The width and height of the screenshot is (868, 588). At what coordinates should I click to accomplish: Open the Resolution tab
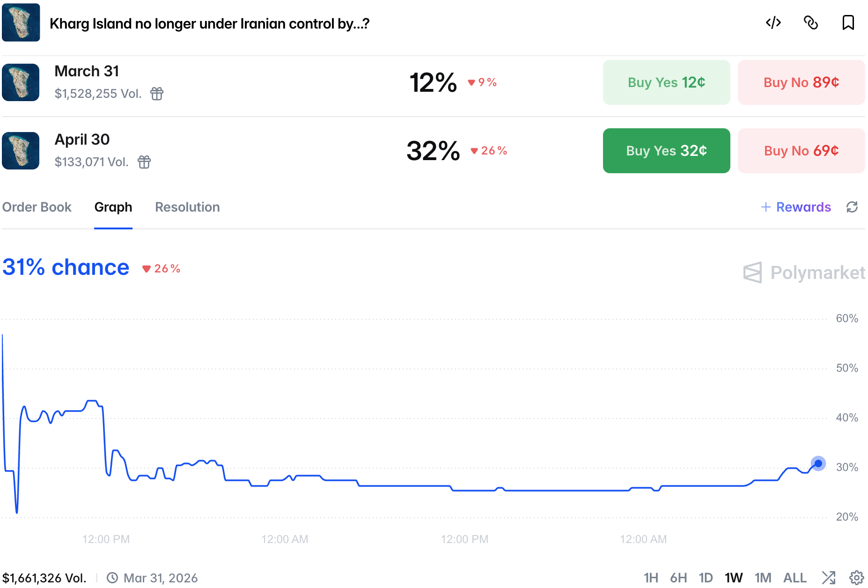pyautogui.click(x=187, y=207)
